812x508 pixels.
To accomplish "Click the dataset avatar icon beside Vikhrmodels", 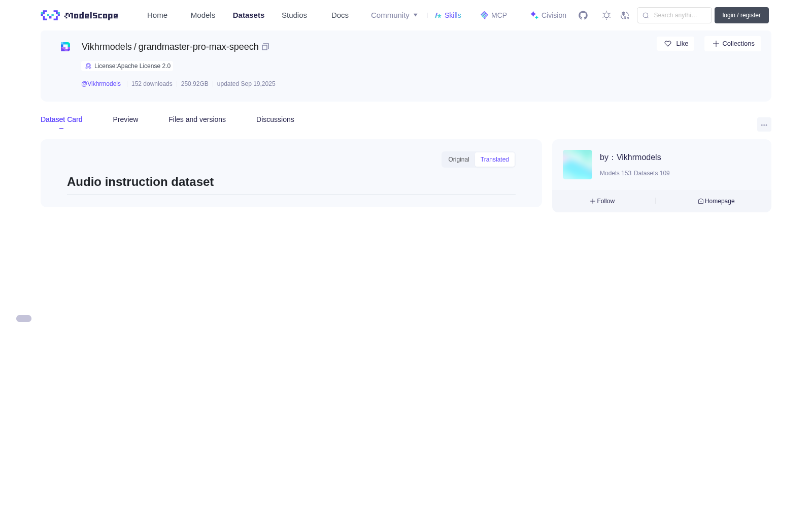I will point(65,47).
